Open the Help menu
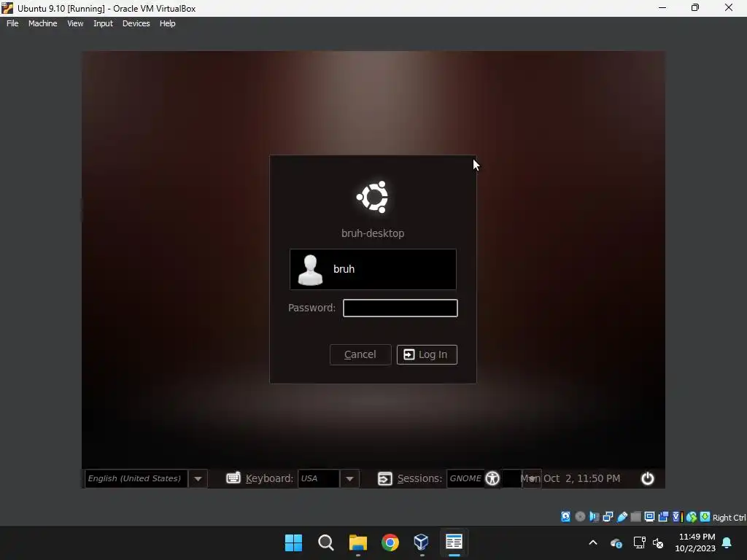The width and height of the screenshot is (747, 560). (167, 23)
